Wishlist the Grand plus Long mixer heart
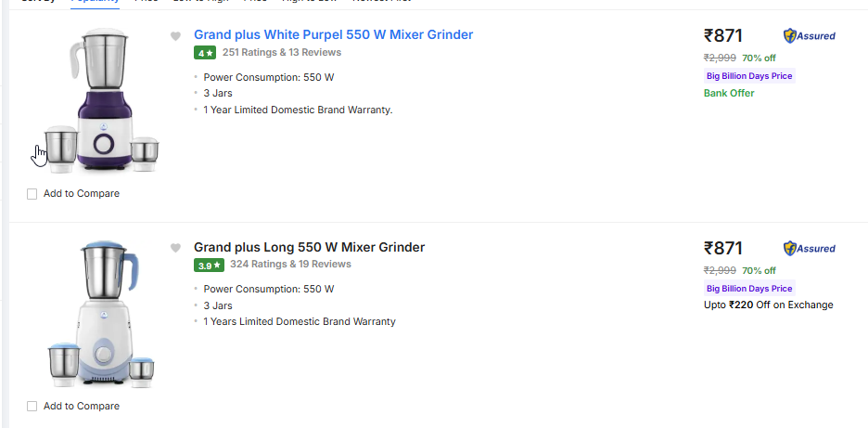Screen dimensions: 868x428 [175, 249]
